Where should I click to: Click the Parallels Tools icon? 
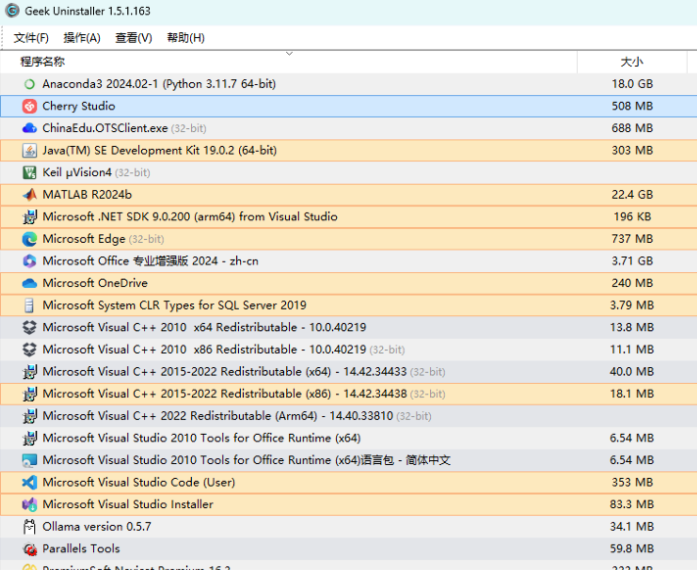tap(29, 549)
